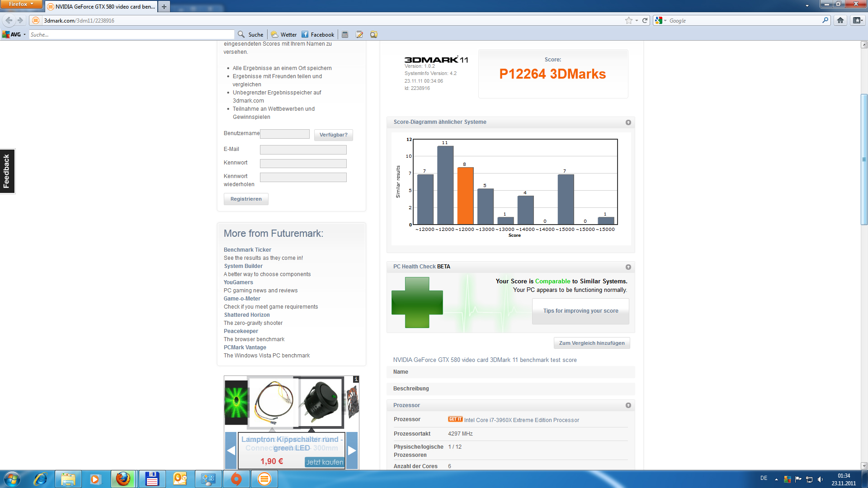Open the PCMark Vantage link
Screen dimensions: 868x488
(245, 347)
